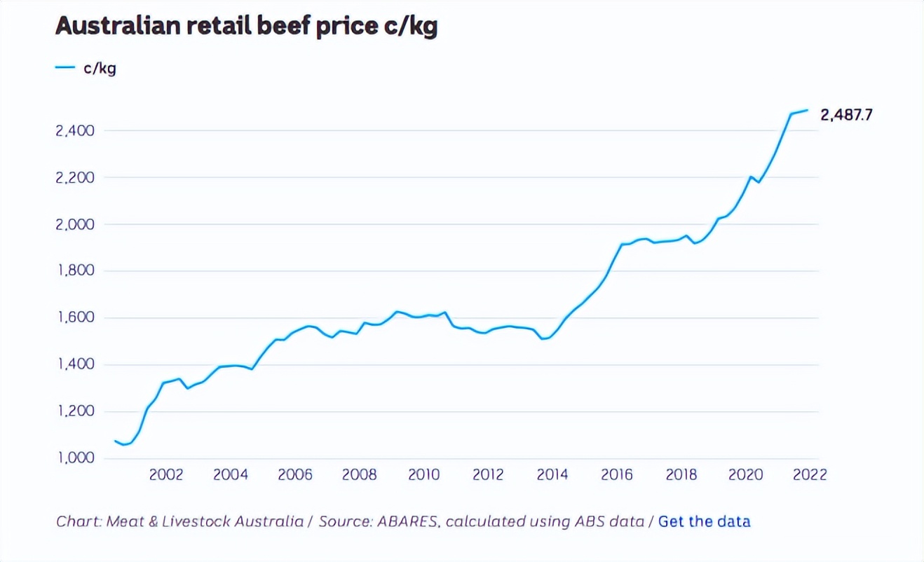Click the 2,400 y-axis label
The width and height of the screenshot is (924, 562).
pyautogui.click(x=76, y=130)
